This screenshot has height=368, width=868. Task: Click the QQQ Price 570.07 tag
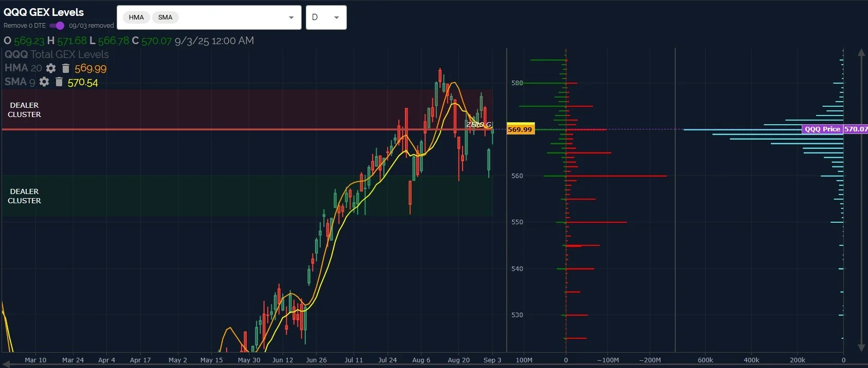tap(835, 129)
